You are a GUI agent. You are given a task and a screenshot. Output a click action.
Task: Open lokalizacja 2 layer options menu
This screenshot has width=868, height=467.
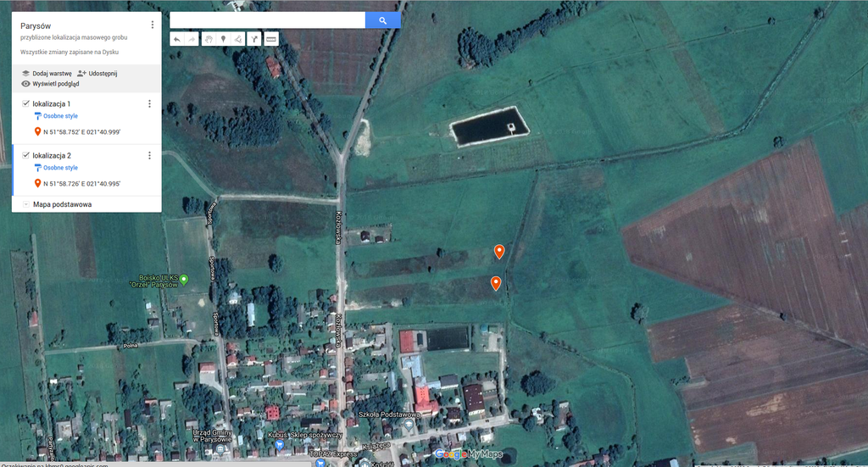coord(149,156)
